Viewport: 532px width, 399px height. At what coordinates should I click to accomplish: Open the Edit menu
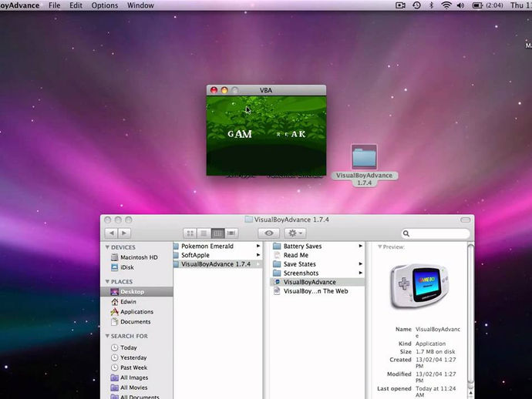point(76,5)
